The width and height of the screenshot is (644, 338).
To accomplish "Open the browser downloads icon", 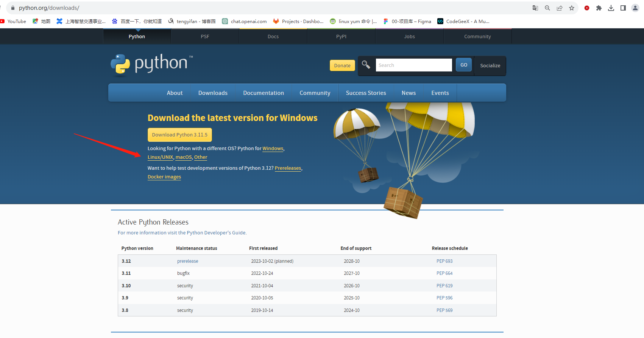I will 611,8.
